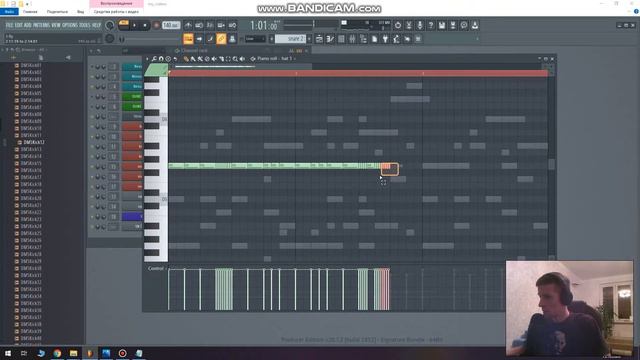Click the microphone recording icon in top toolbar

pyautogui.click(x=420, y=25)
